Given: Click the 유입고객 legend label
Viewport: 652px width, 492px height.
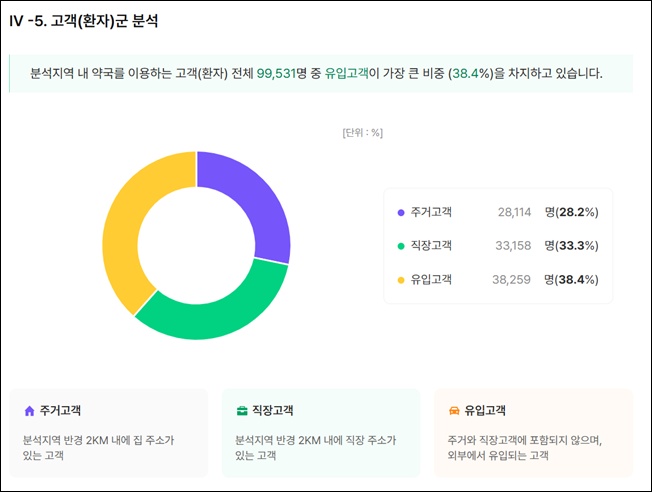Looking at the screenshot, I should (x=431, y=279).
